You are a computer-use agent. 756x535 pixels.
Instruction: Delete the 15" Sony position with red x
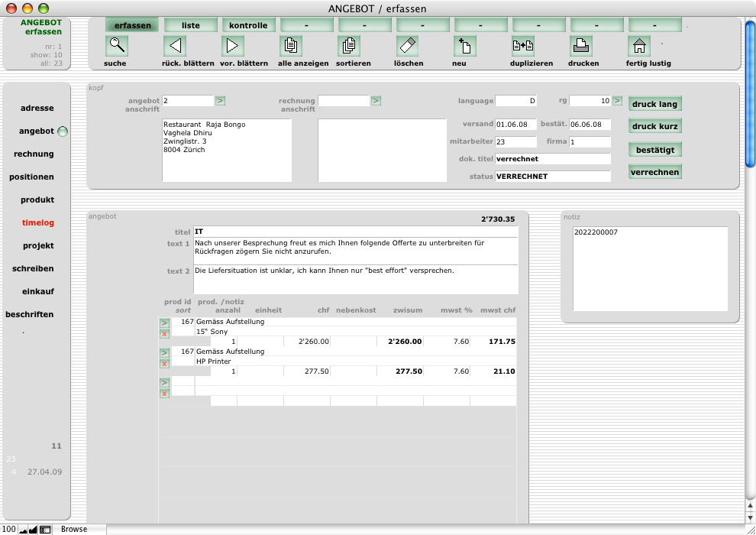coord(164,334)
